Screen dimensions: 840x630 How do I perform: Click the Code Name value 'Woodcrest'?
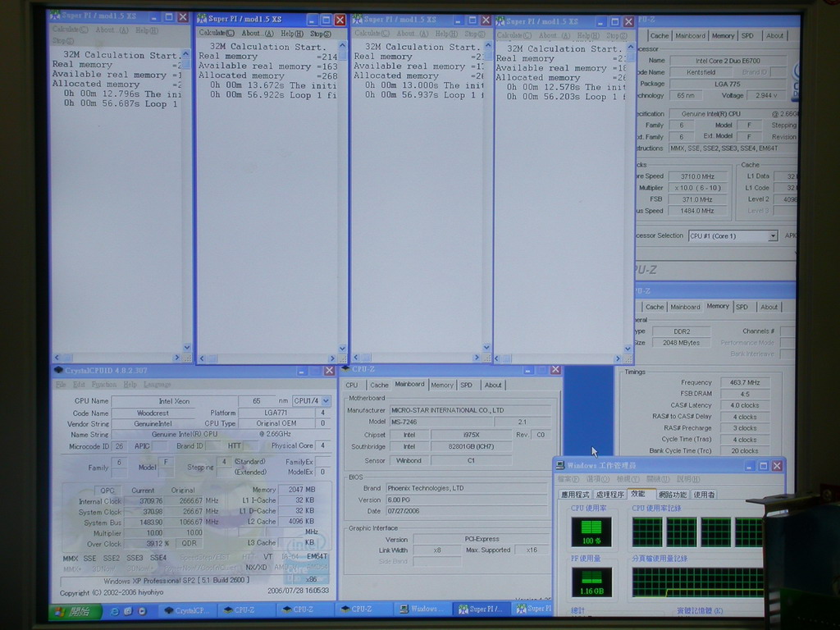coord(153,413)
